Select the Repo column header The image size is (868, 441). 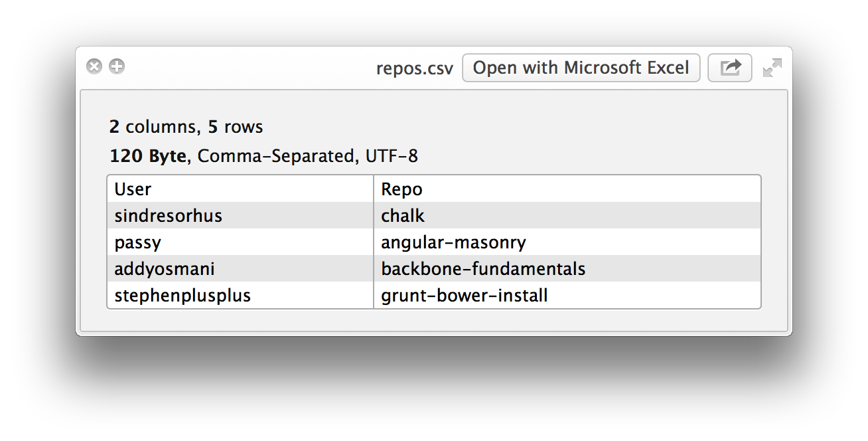401,189
